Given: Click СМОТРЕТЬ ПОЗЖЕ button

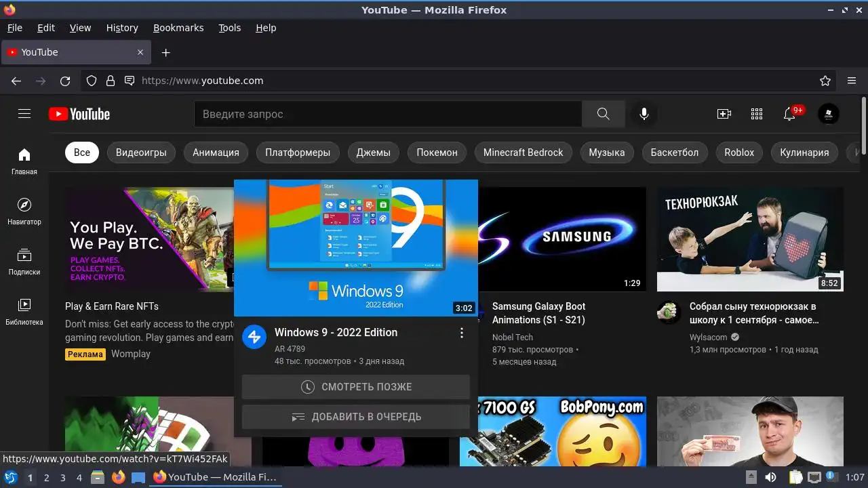Looking at the screenshot, I should coord(356,387).
